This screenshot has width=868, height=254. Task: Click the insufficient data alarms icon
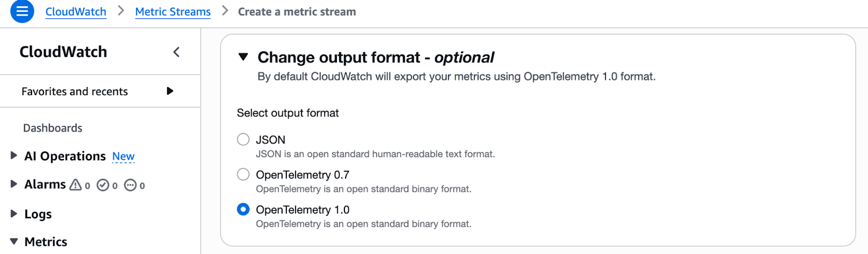coord(130,185)
